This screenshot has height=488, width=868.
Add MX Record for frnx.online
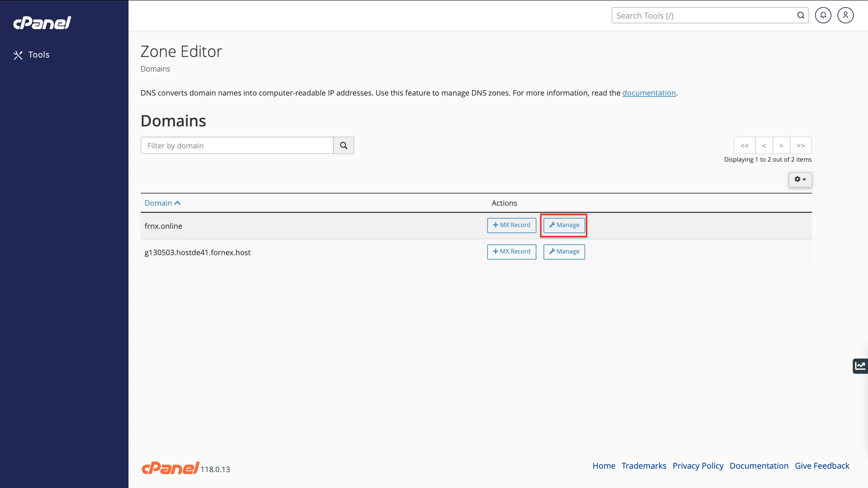(511, 225)
